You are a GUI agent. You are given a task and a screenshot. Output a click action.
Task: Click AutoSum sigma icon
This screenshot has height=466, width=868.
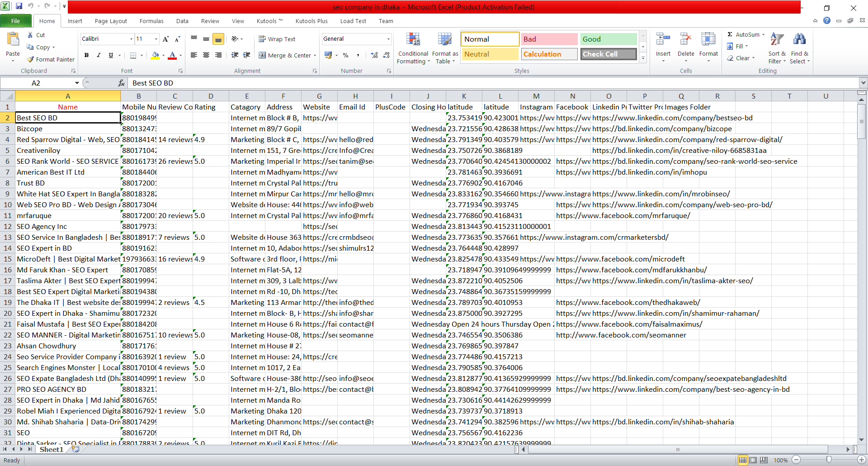click(730, 34)
